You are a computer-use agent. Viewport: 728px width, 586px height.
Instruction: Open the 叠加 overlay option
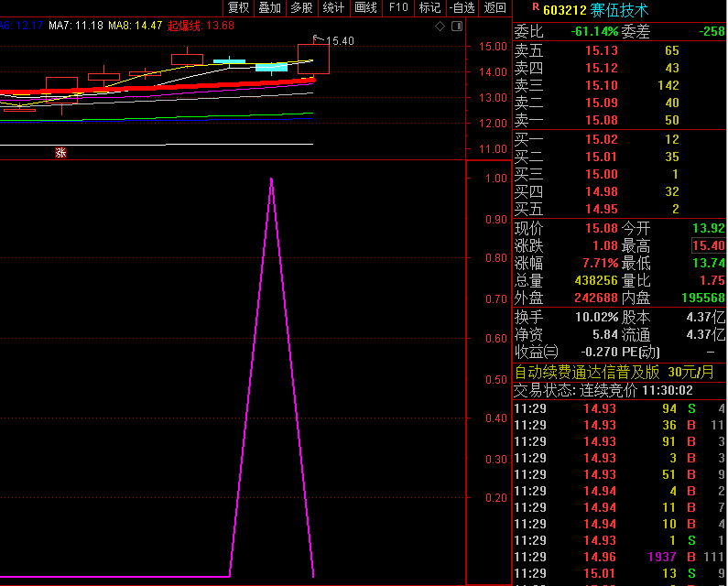[269, 8]
